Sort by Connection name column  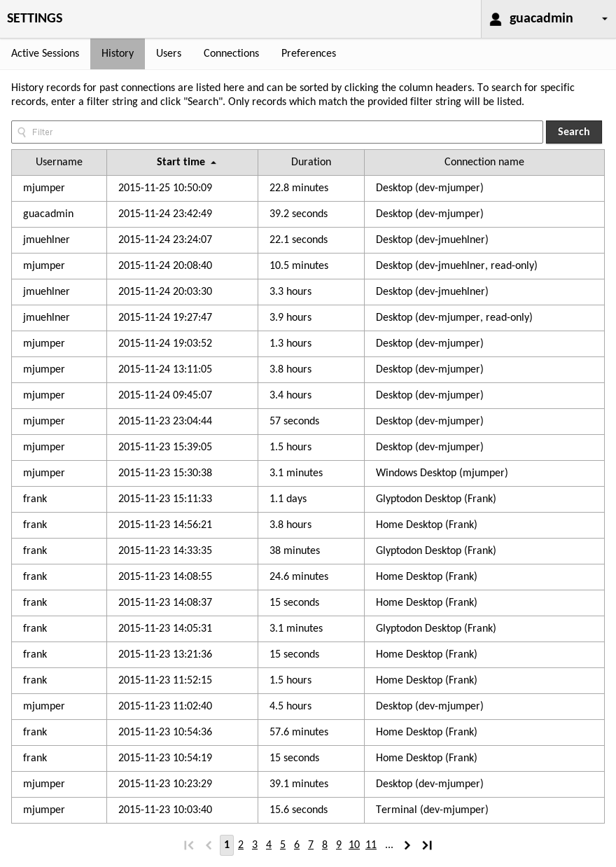(x=484, y=162)
